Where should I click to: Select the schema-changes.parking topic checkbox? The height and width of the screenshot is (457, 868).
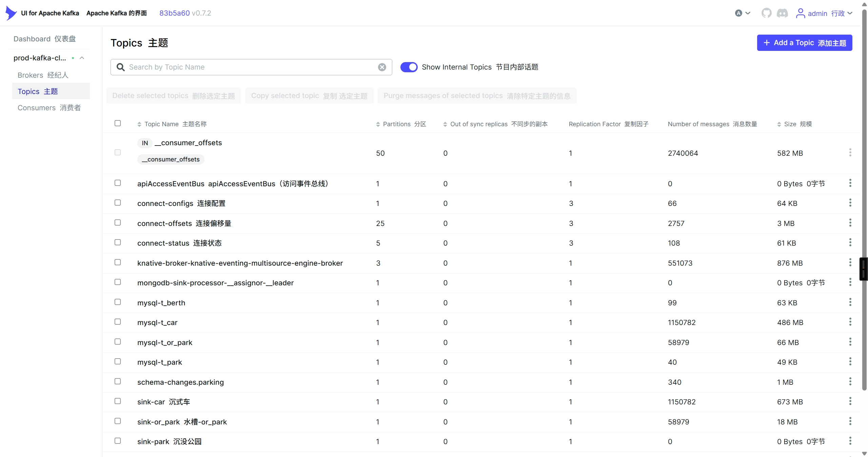118,381
